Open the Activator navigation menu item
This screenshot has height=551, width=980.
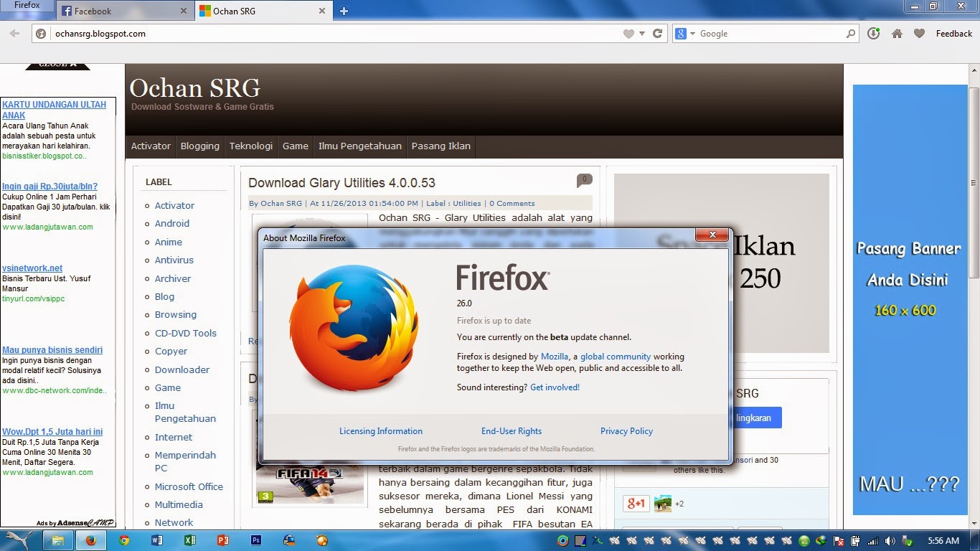(x=151, y=146)
